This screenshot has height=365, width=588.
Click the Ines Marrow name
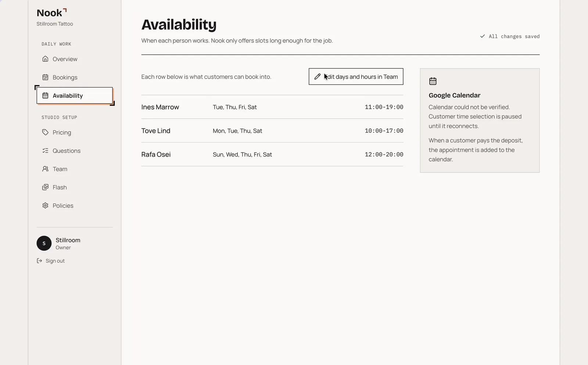coord(160,107)
